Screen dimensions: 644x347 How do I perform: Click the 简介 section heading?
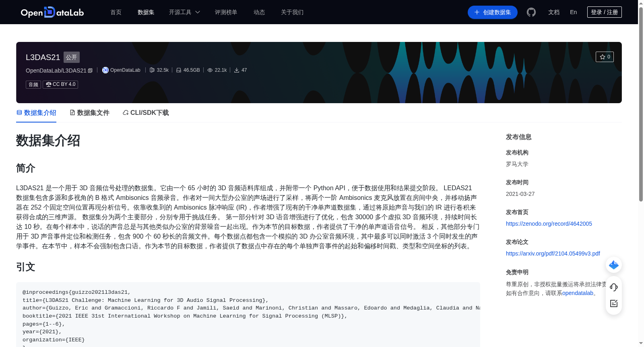click(26, 168)
